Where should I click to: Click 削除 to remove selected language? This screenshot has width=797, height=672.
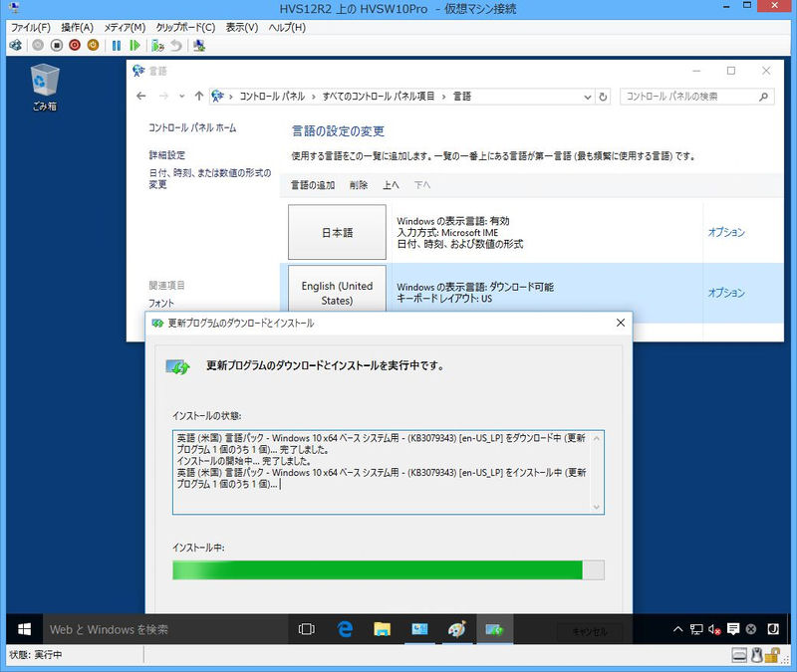point(359,185)
